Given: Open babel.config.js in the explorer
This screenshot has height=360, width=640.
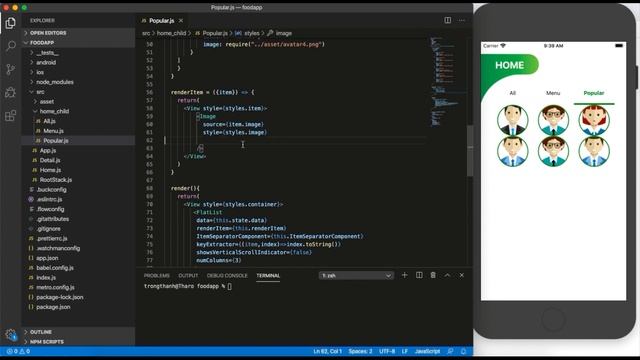Looking at the screenshot, I should click(78, 268).
